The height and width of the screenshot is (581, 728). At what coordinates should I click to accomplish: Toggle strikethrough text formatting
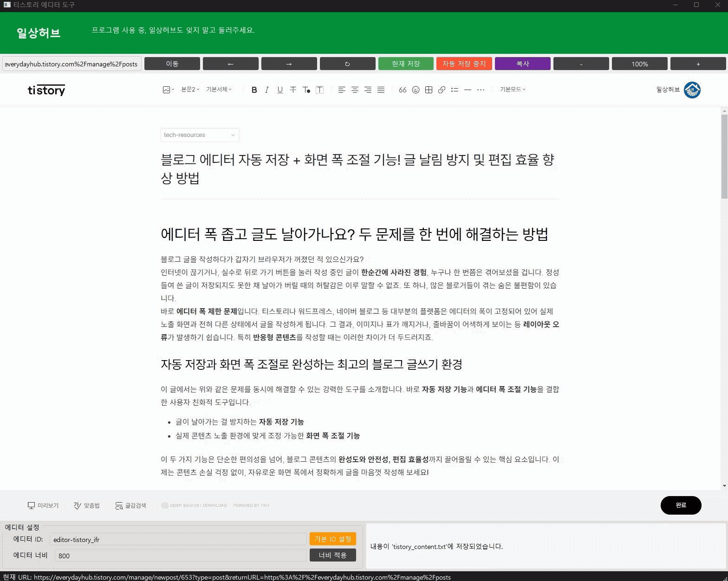[x=293, y=90]
